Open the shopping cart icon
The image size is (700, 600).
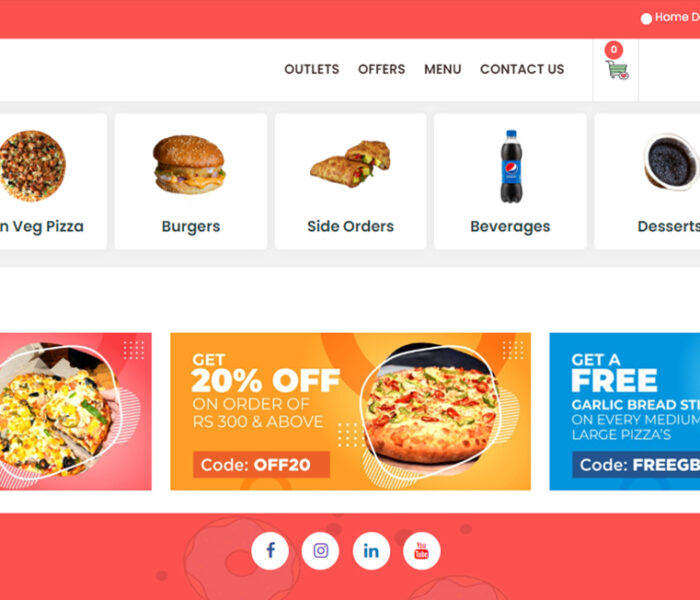click(x=617, y=70)
